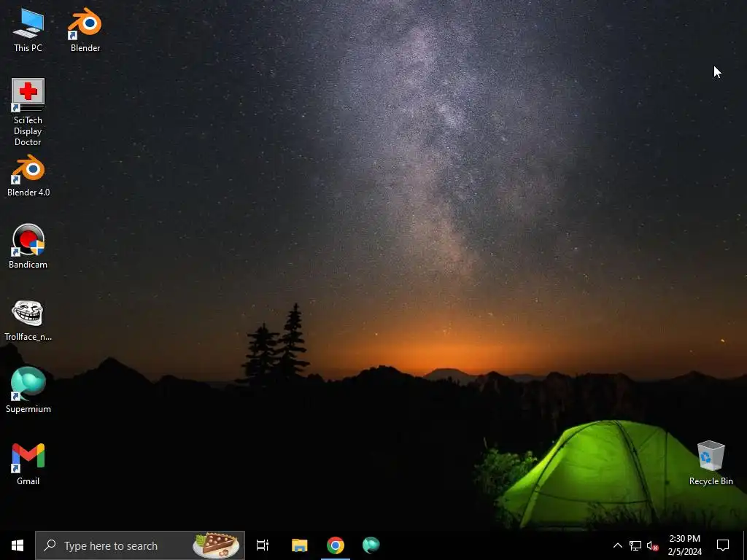Click the "SciTech Display Doctor" label text
Screen dimensions: 747x560
click(28, 131)
